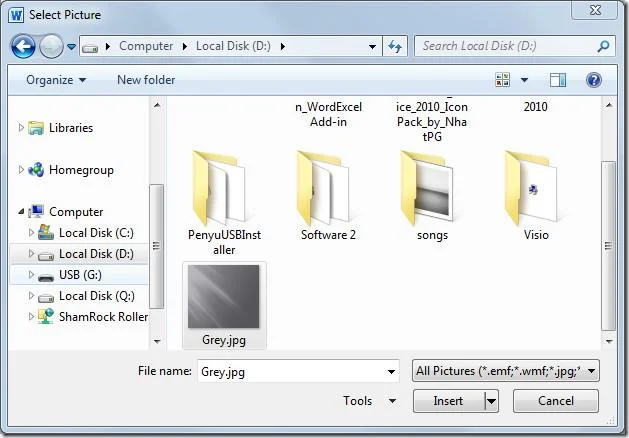Select the Visio folder icon
Image resolution: width=629 pixels, height=438 pixels.
pyautogui.click(x=532, y=187)
